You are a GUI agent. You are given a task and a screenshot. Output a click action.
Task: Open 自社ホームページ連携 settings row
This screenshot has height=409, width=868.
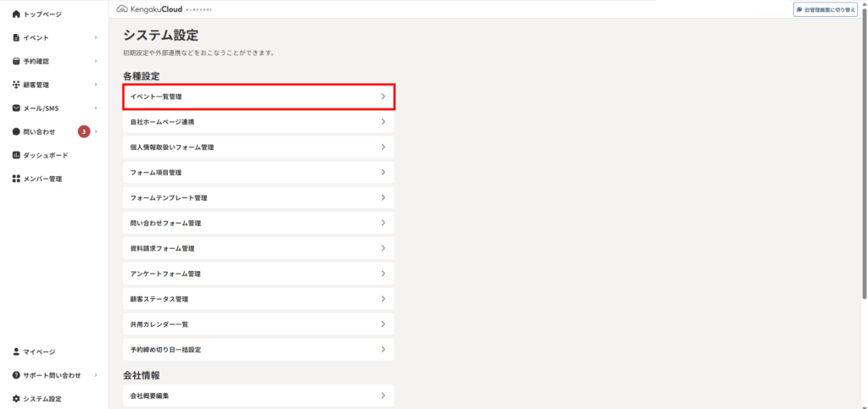259,122
